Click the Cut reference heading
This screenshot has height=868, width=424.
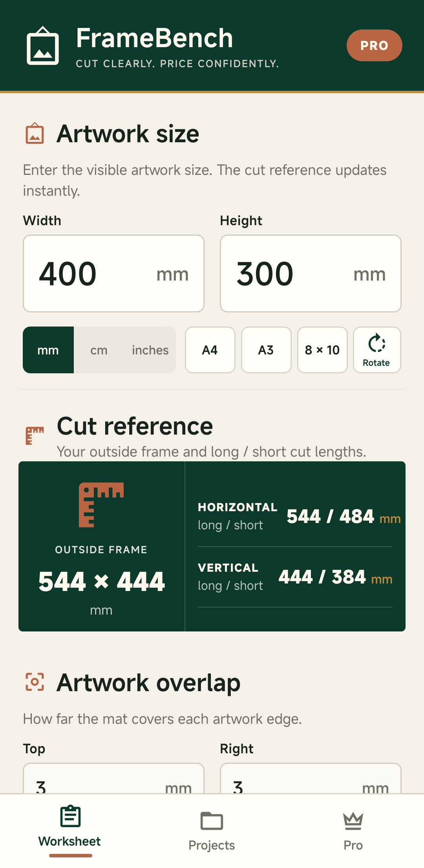135,426
